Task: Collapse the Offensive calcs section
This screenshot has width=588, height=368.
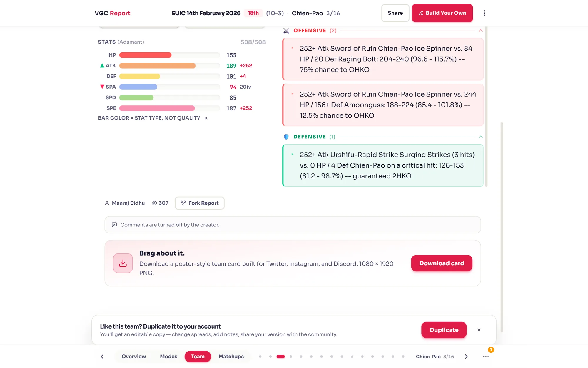Action: click(x=481, y=31)
